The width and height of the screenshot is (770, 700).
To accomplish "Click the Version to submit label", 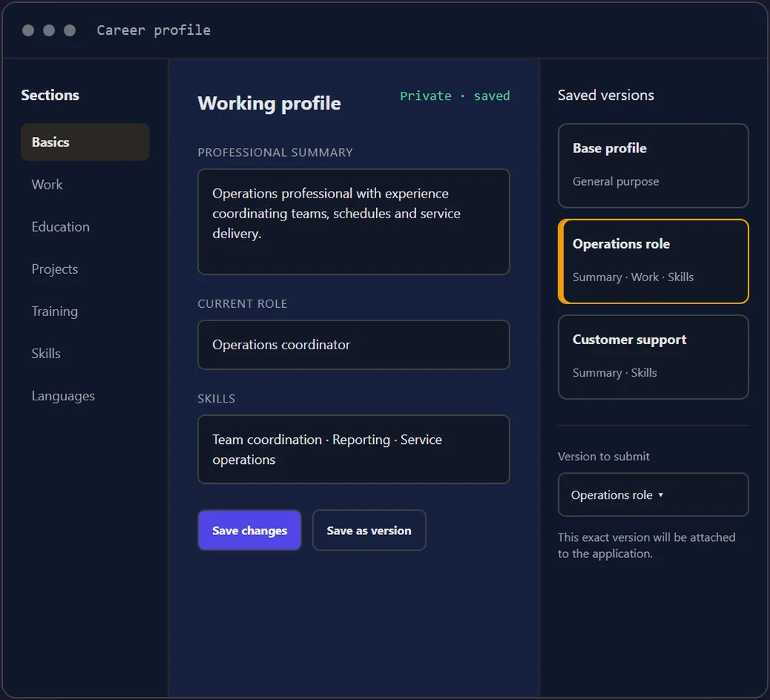I will click(x=603, y=457).
